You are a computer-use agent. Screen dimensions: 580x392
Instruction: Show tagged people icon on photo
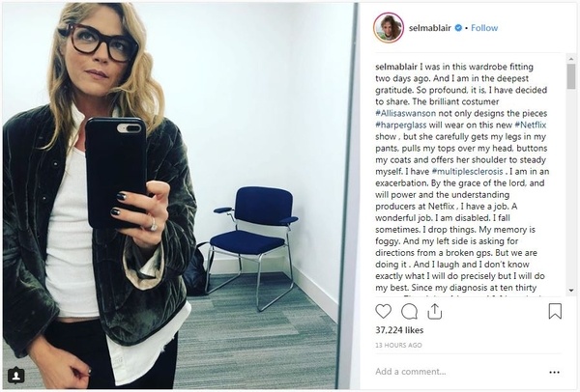click(x=15, y=376)
